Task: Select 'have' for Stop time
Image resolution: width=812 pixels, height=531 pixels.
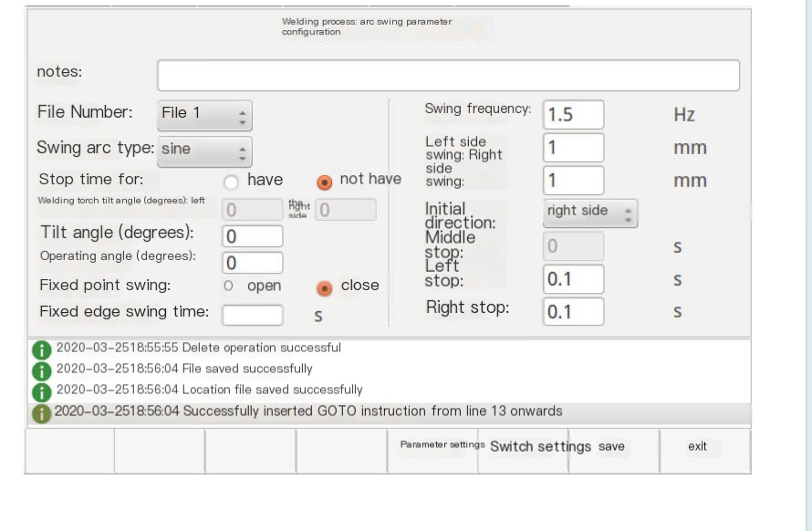Action: (231, 181)
